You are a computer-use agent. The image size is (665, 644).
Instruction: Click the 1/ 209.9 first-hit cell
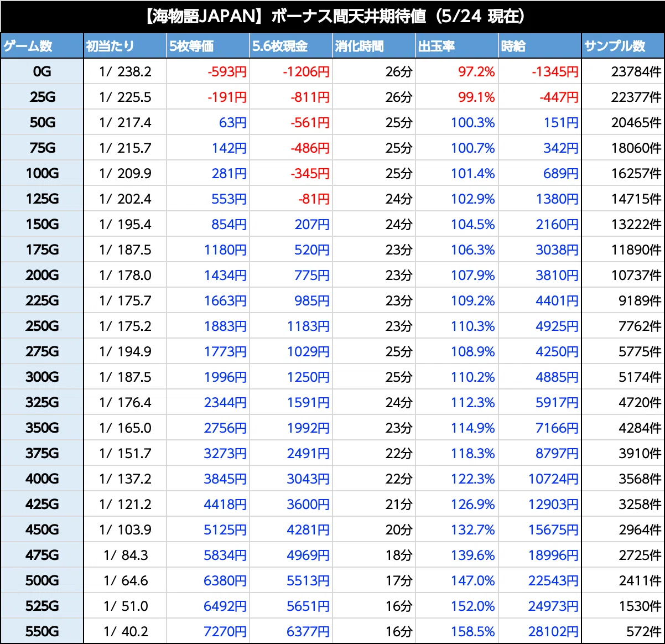(125, 173)
